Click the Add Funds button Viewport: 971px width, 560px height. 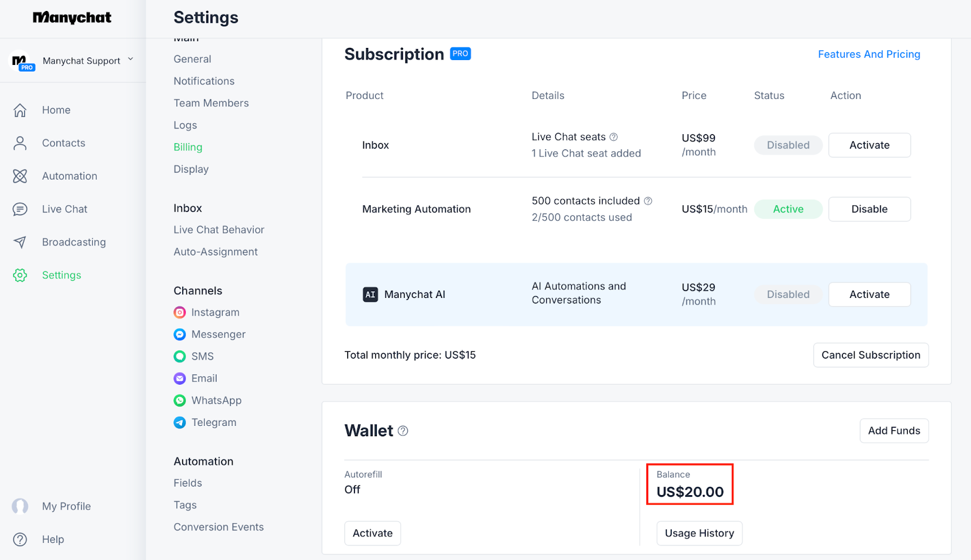894,431
